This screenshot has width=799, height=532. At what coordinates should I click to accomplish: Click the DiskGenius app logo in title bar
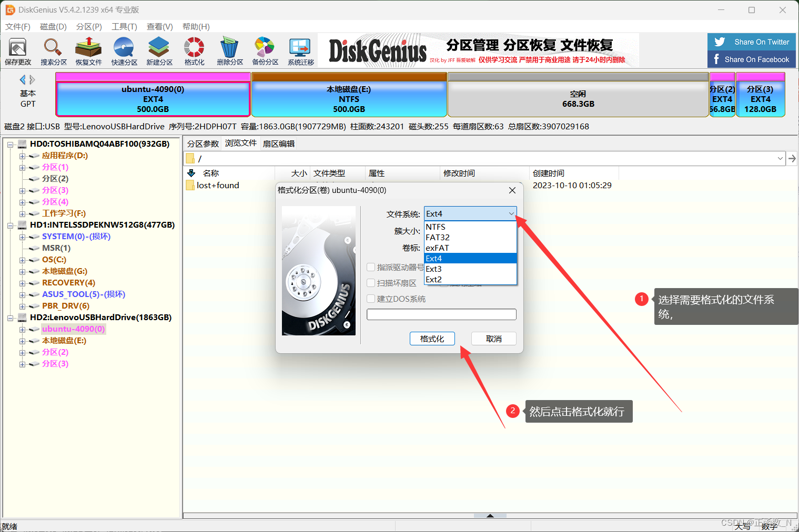[10, 10]
